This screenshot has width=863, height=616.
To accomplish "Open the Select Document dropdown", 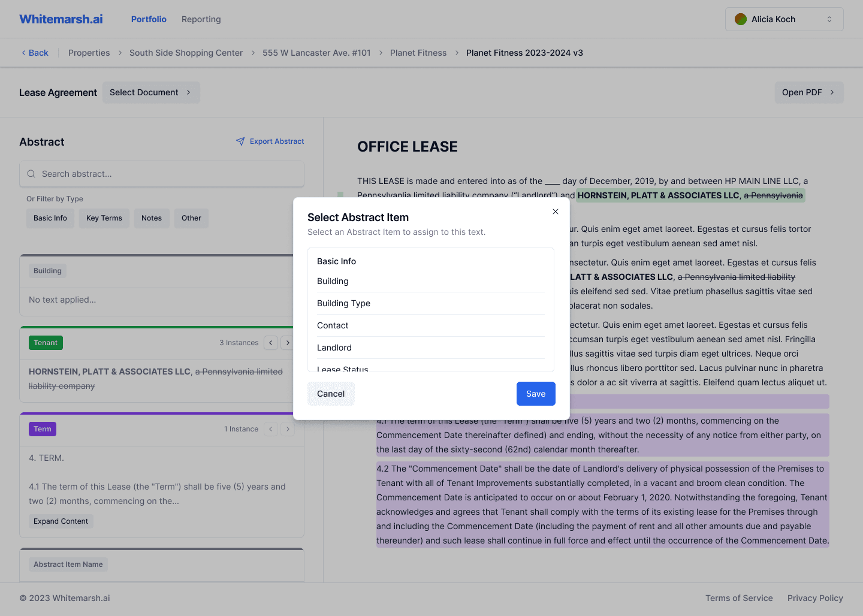I will click(x=151, y=92).
